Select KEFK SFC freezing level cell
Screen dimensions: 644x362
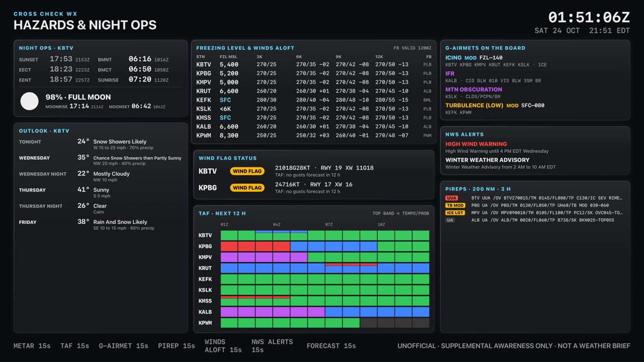225,100
